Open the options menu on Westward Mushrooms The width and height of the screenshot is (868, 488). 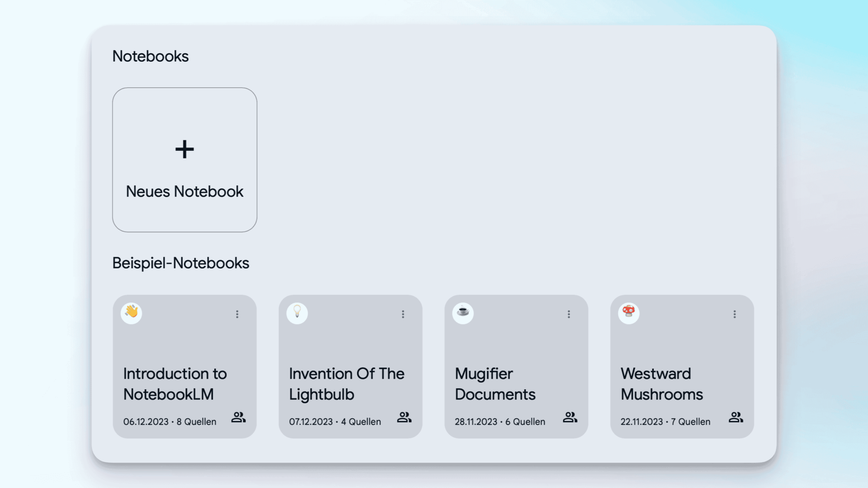pyautogui.click(x=734, y=314)
